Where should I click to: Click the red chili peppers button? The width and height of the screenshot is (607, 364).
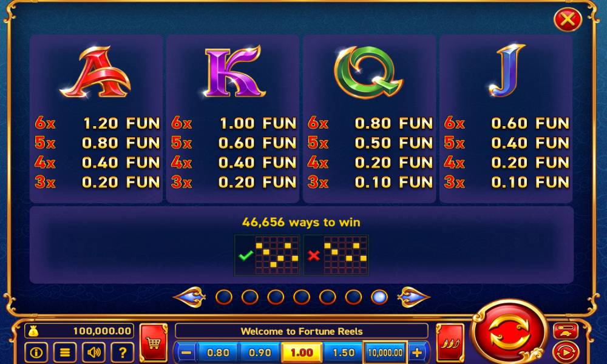(450, 343)
